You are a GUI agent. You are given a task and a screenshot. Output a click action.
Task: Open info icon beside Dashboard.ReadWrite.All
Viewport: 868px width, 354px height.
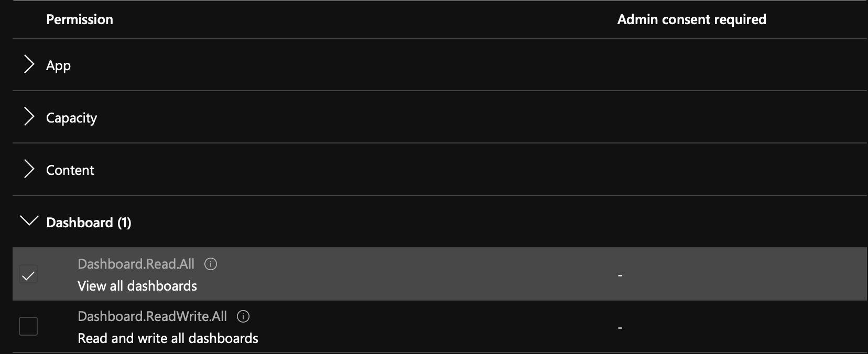[243, 316]
